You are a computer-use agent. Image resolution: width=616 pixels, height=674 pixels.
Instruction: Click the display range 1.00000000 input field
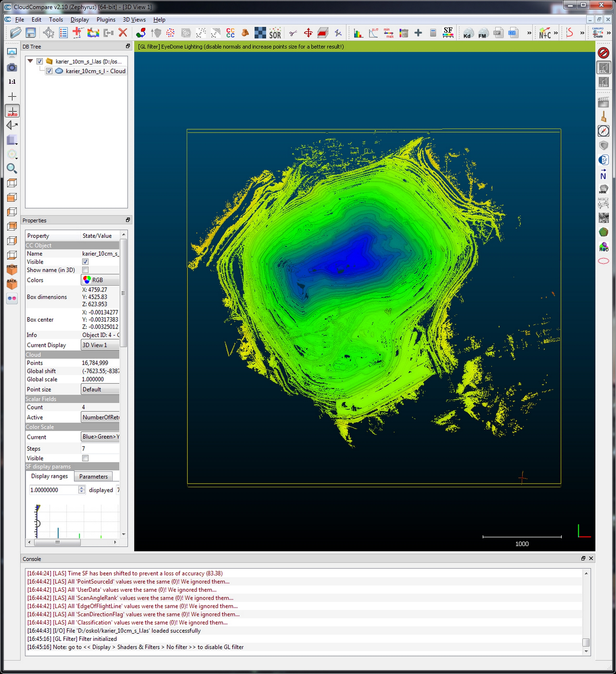(54, 490)
